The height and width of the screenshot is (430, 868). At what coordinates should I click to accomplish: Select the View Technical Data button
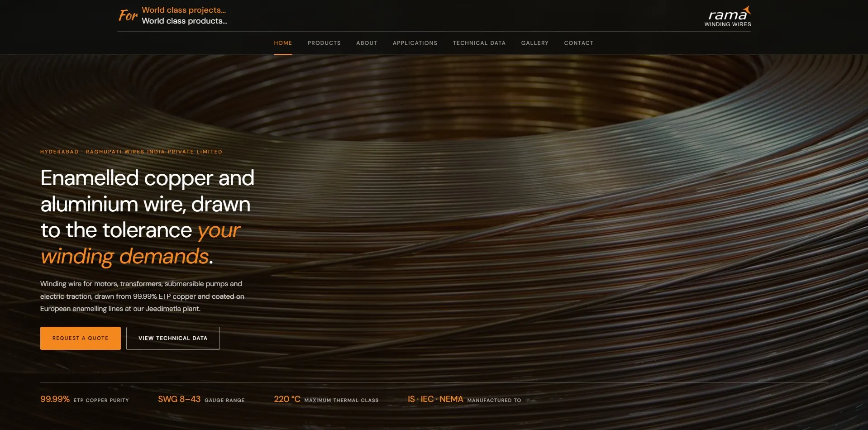point(173,338)
